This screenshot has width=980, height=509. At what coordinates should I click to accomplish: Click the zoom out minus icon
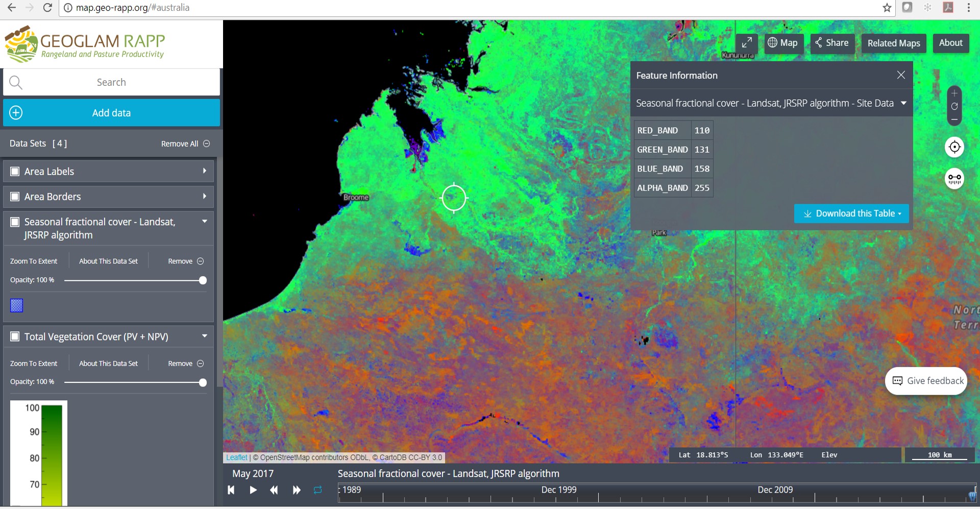pyautogui.click(x=954, y=119)
